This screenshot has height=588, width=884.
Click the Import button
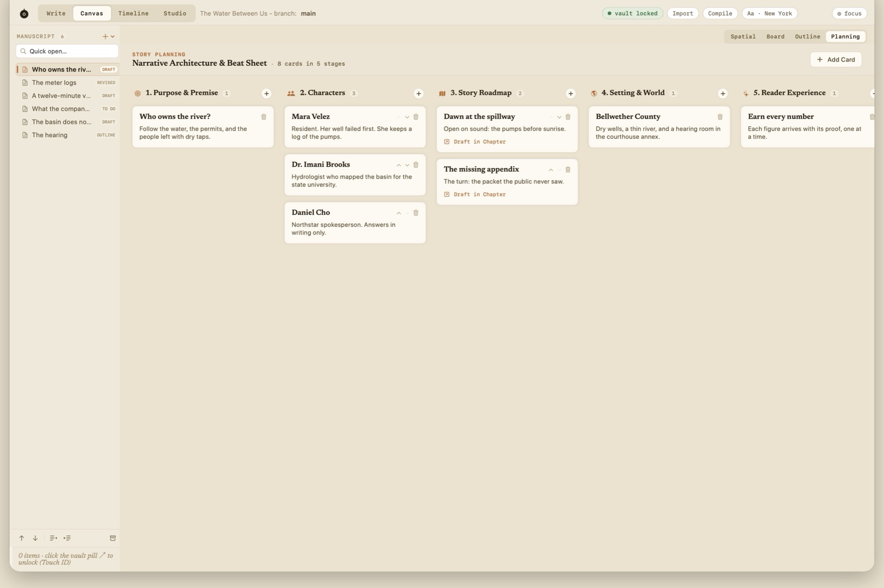click(682, 14)
